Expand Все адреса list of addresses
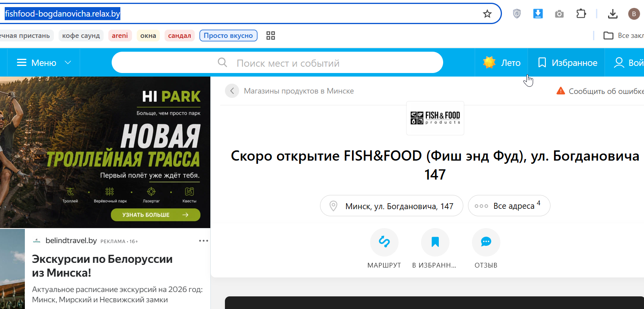This screenshot has width=644, height=309. (x=509, y=206)
